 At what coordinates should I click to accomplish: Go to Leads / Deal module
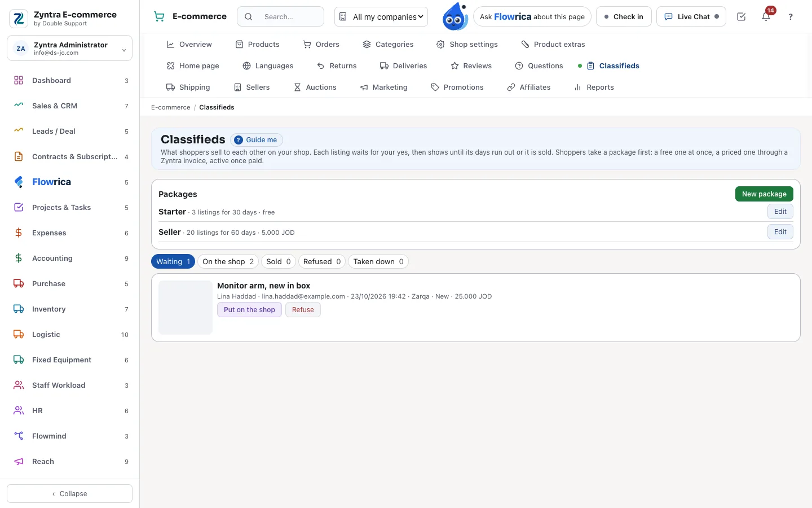70,132
